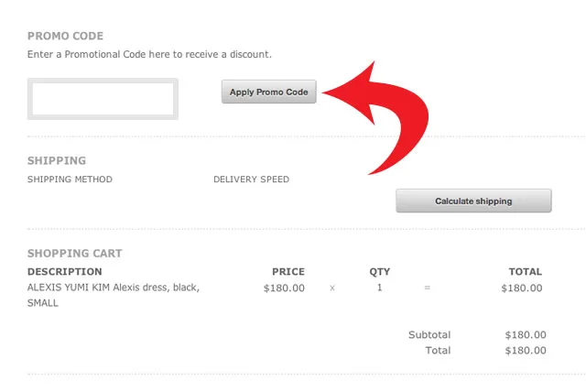Viewport: 586px width, 392px height.
Task: Click the item quantity value 1
Action: pyautogui.click(x=380, y=288)
